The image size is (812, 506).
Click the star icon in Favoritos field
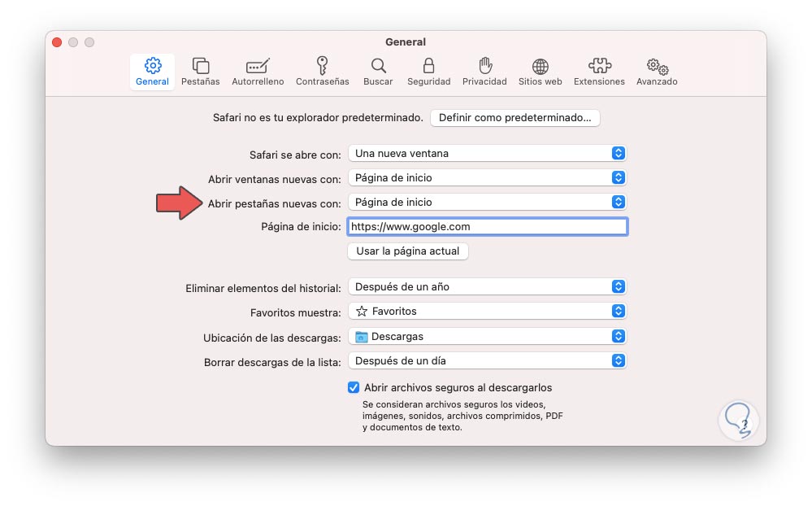(362, 311)
